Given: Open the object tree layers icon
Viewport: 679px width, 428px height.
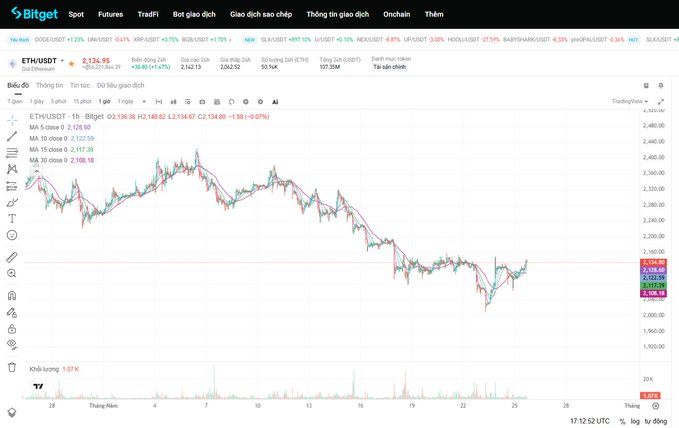Looking at the screenshot, I should tap(12, 412).
